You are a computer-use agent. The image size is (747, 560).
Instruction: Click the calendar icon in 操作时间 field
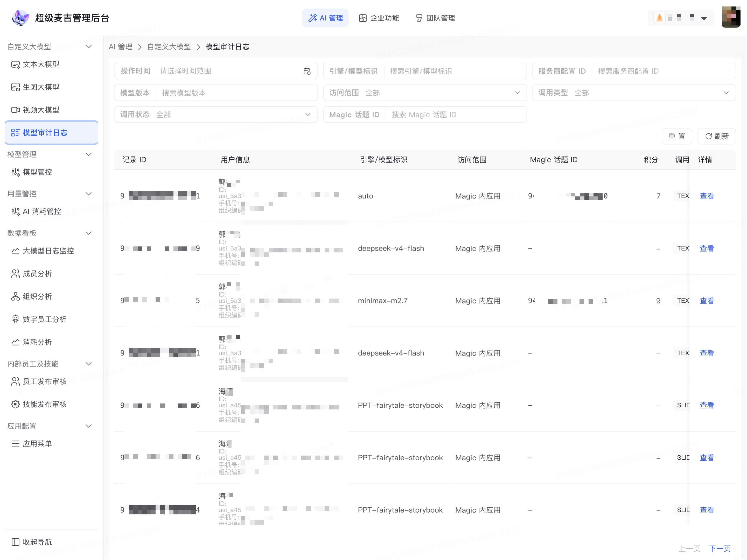(x=307, y=71)
